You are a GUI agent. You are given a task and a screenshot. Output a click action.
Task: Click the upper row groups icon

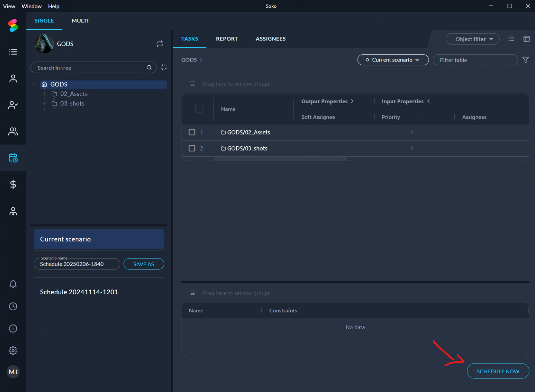[192, 84]
